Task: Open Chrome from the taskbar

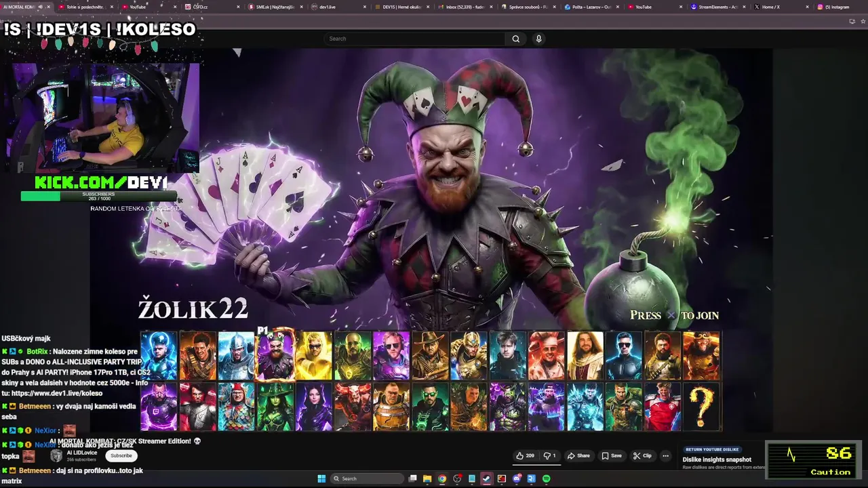Action: tap(442, 479)
